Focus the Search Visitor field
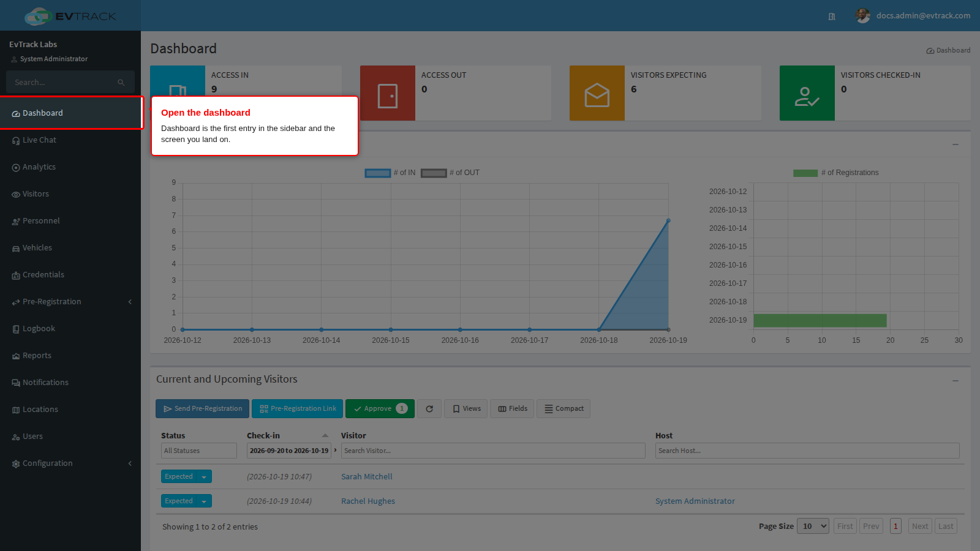980x551 pixels. point(493,451)
